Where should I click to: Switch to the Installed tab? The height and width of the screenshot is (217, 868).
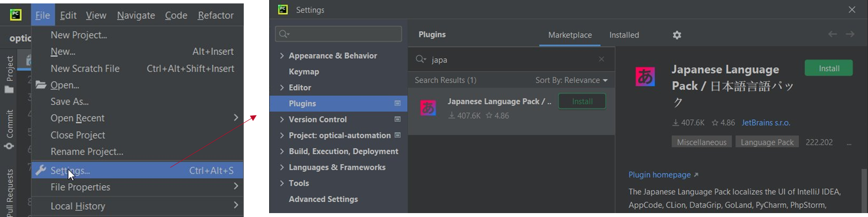coord(624,35)
